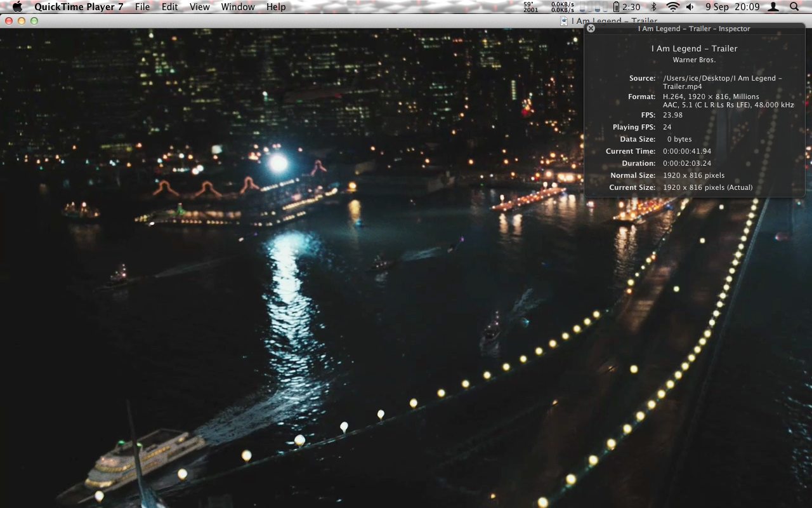This screenshot has height=508, width=812.
Task: Click the 'Format:' label in Inspector
Action: tap(642, 97)
